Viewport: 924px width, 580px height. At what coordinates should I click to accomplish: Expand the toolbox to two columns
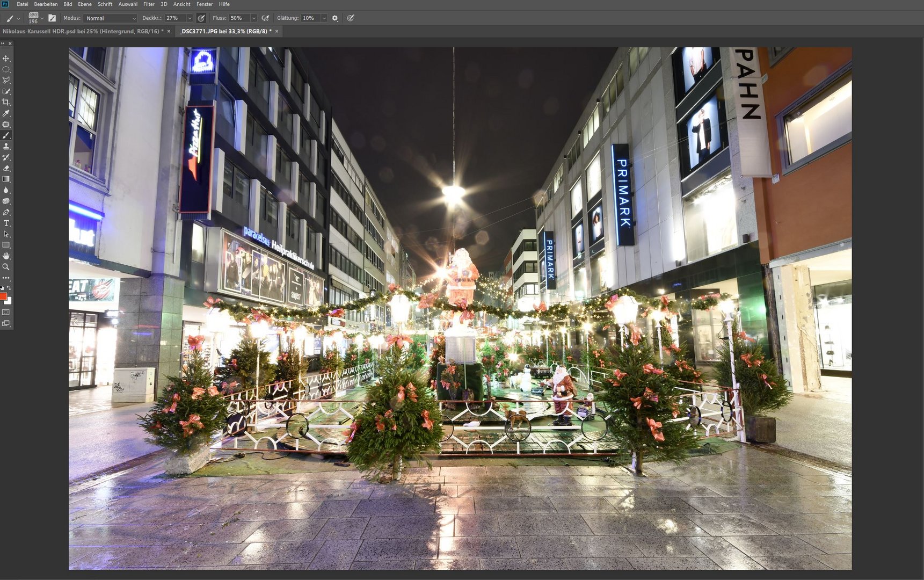[3, 44]
